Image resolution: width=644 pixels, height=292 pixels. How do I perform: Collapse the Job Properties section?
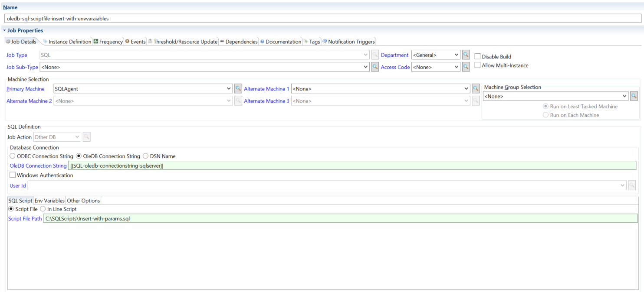click(4, 31)
